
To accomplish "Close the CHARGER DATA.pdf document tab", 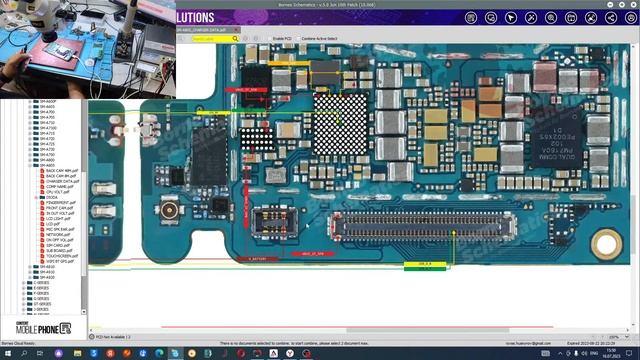I will point(236,30).
